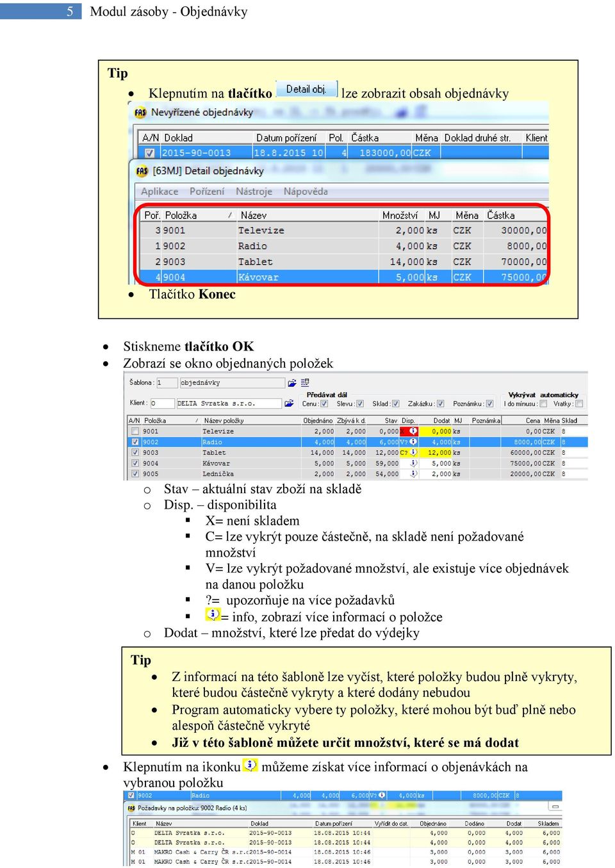
Task: Click the Šablona number input field
Action: pyautogui.click(x=167, y=382)
